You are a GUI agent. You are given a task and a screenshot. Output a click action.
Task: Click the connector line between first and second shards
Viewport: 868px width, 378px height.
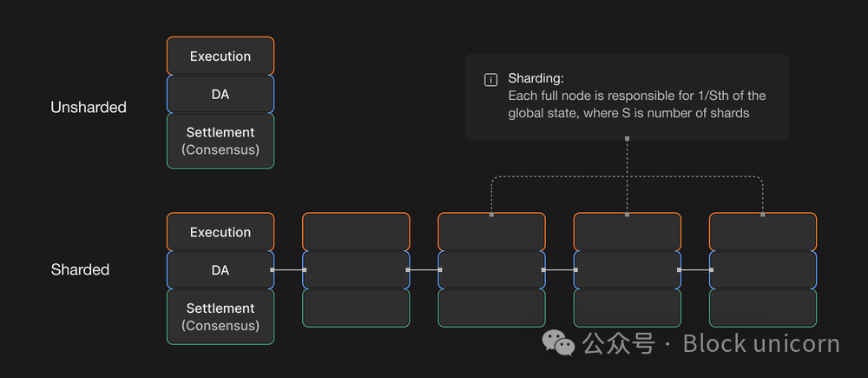(x=288, y=270)
